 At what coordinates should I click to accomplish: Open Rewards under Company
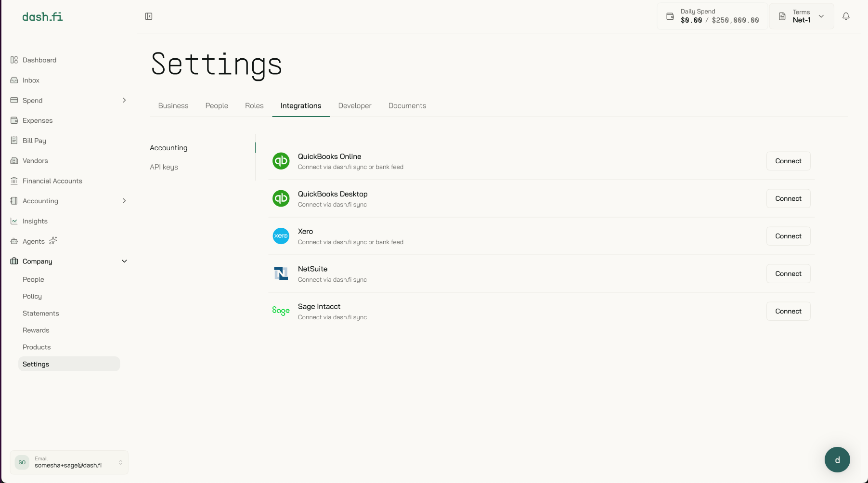pos(36,330)
